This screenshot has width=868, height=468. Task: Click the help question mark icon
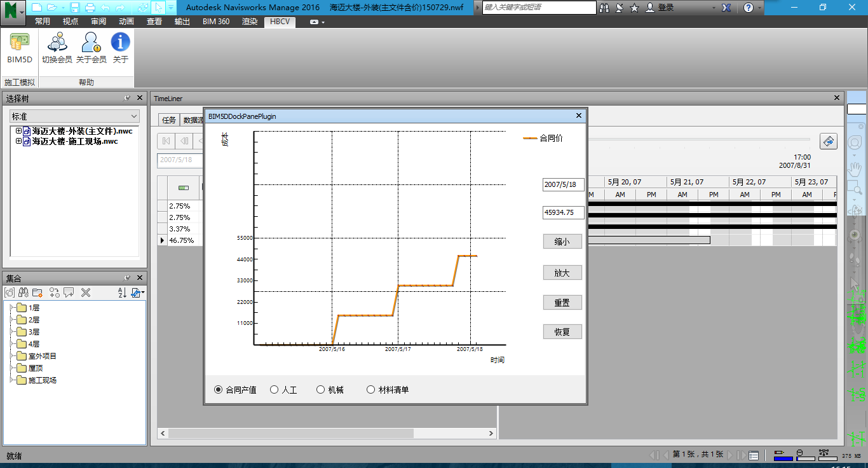click(749, 8)
